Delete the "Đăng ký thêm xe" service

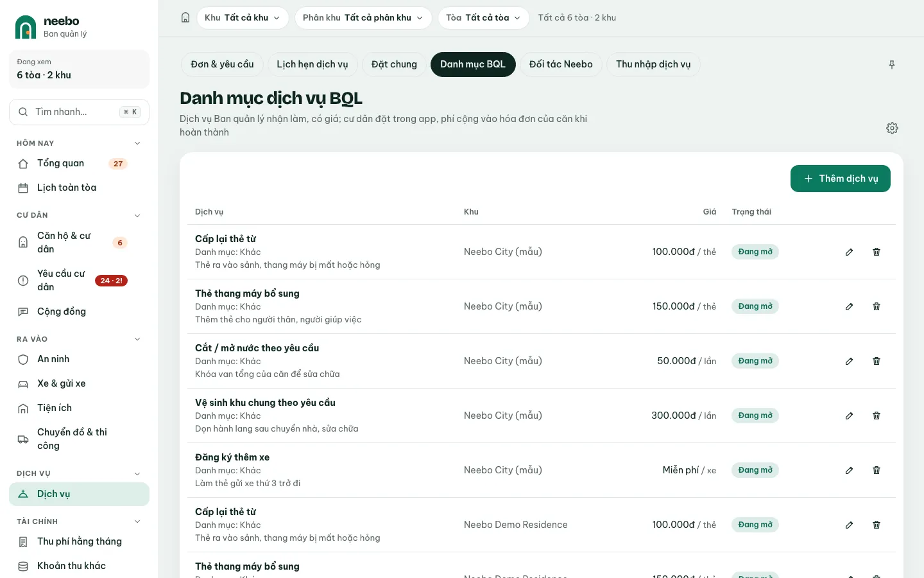click(877, 470)
